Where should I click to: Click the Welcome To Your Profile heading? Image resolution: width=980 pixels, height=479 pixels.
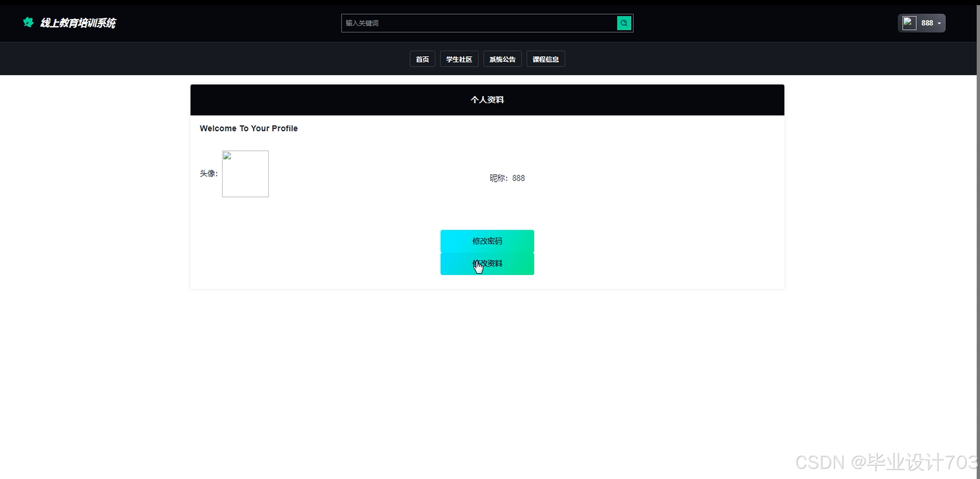pyautogui.click(x=249, y=129)
